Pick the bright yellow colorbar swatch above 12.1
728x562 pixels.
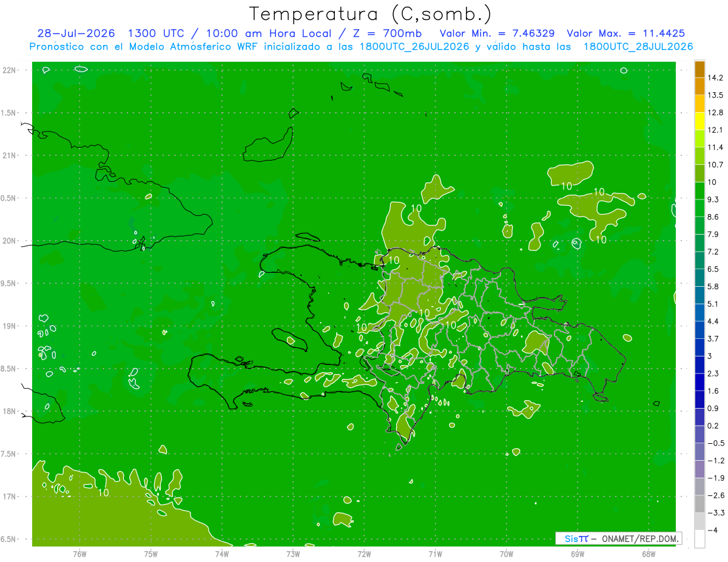pyautogui.click(x=699, y=121)
